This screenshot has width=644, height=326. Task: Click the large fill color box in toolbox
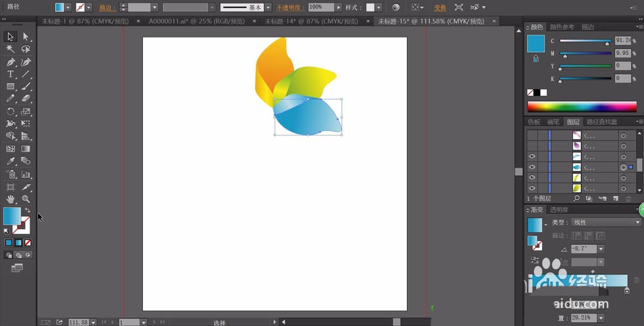pyautogui.click(x=12, y=216)
